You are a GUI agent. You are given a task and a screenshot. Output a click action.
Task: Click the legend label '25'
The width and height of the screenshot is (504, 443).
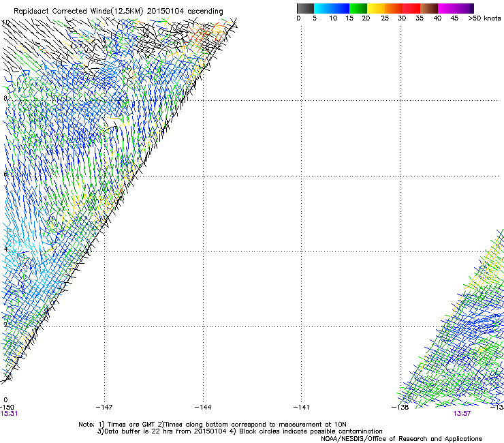[x=385, y=18]
